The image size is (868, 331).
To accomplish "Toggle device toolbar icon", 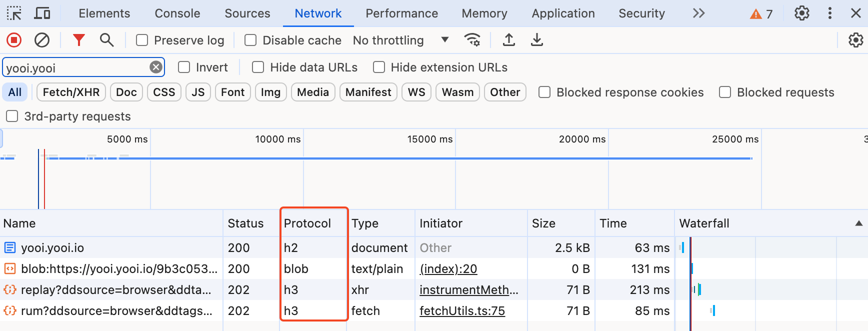I will (x=42, y=13).
